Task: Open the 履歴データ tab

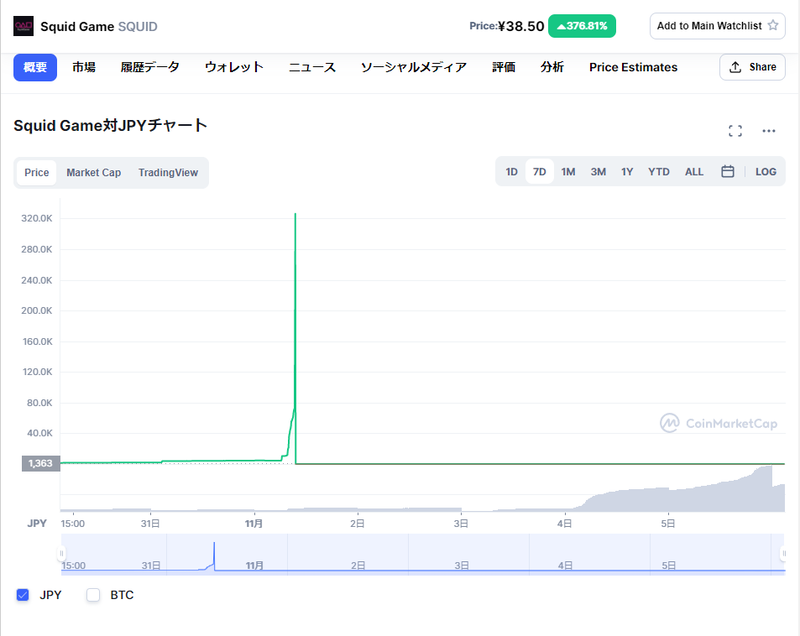Action: click(x=150, y=67)
